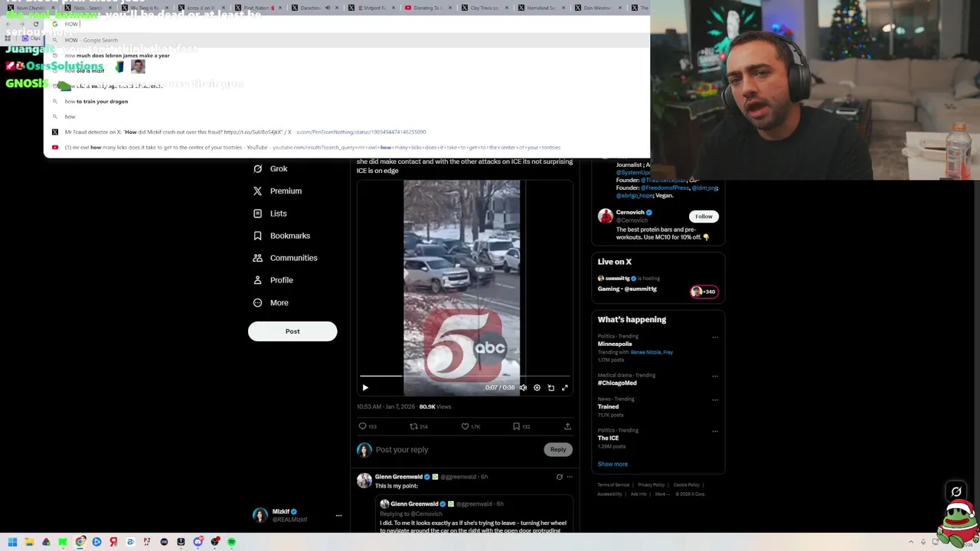Switch to the Shitpost browser tab
Viewport: 980px width, 551px height.
(x=371, y=8)
